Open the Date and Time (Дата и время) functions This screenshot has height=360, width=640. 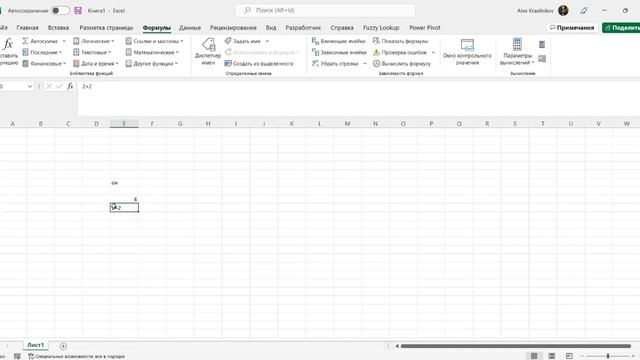coord(96,64)
